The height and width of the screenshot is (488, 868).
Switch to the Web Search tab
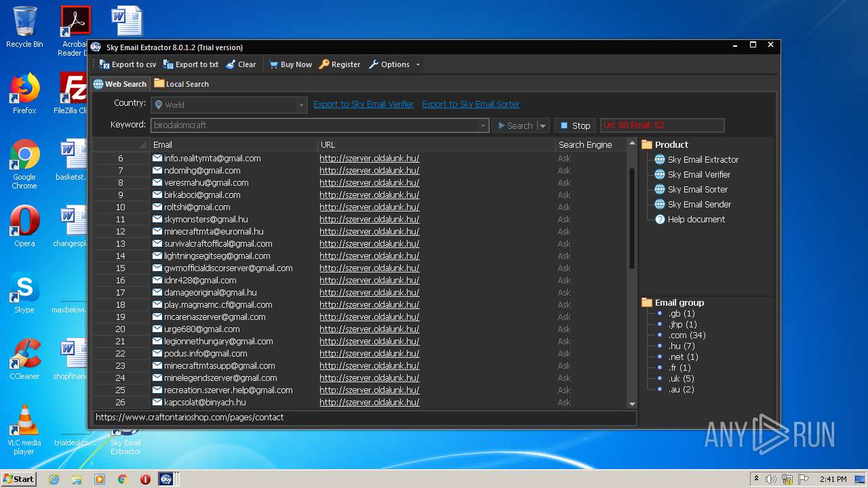[120, 84]
